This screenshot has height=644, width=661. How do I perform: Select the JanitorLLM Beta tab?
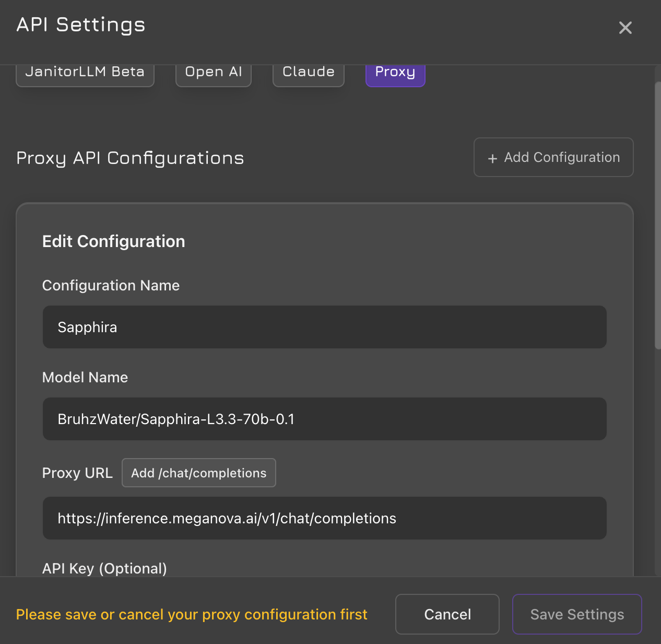[85, 72]
